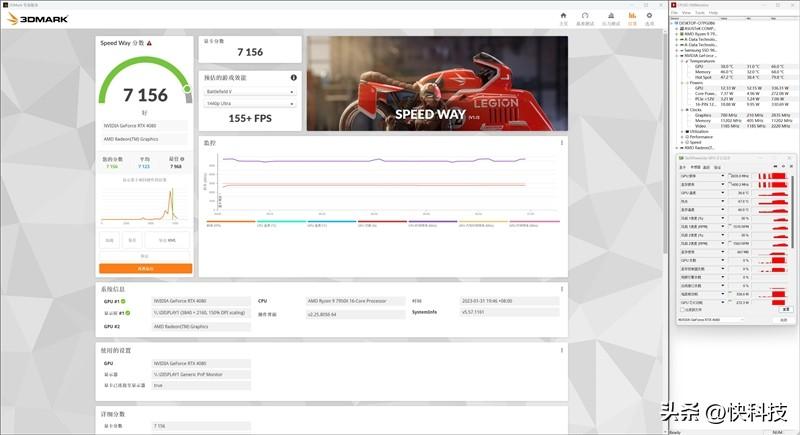Expand the Samsung SSD node in hardware monitor
800x435 pixels.
(x=677, y=50)
